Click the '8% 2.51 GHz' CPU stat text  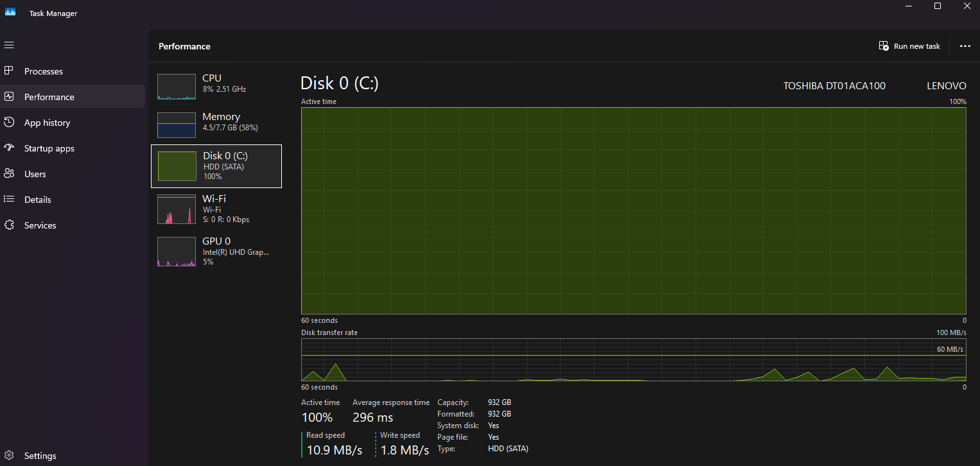click(x=224, y=89)
